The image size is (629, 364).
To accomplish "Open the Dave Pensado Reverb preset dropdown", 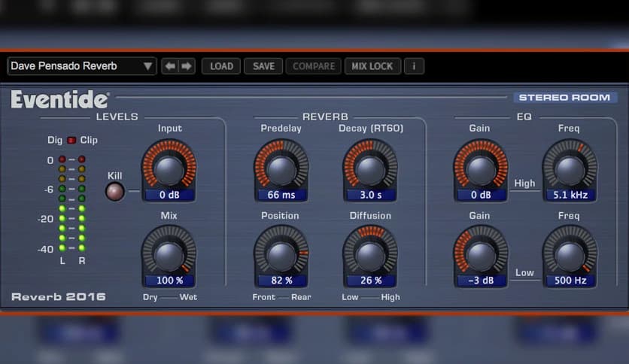I will click(x=81, y=66).
